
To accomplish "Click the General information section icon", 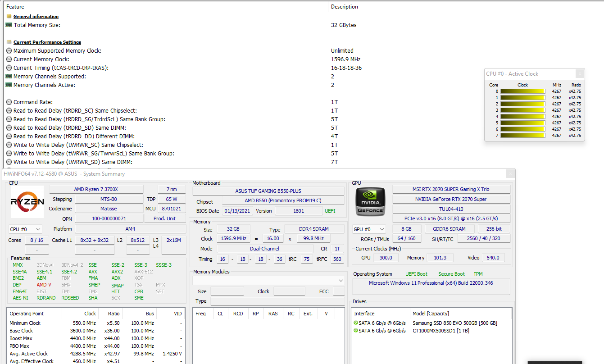I will tap(9, 17).
